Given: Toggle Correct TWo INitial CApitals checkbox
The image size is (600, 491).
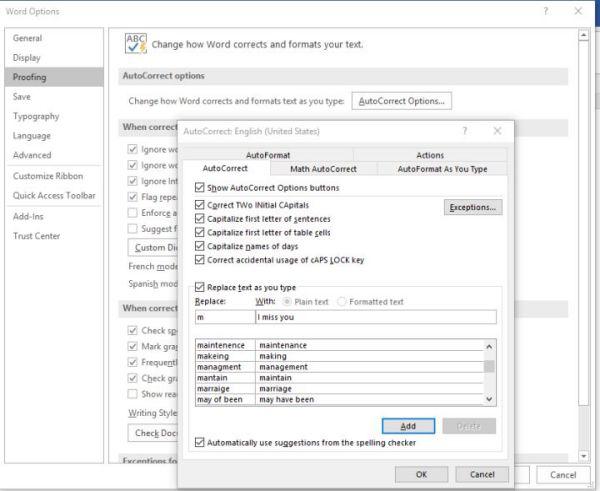Looking at the screenshot, I should (201, 205).
